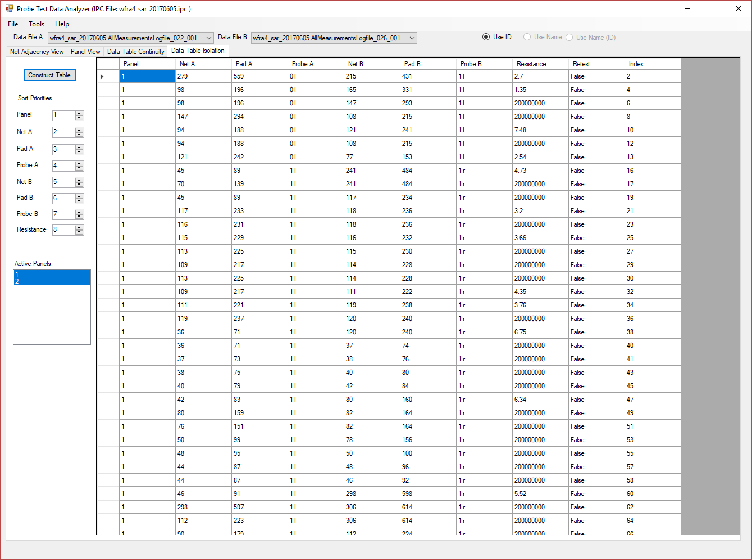Image resolution: width=752 pixels, height=560 pixels.
Task: Click Resistance cell with value 6.34
Action: coord(540,400)
